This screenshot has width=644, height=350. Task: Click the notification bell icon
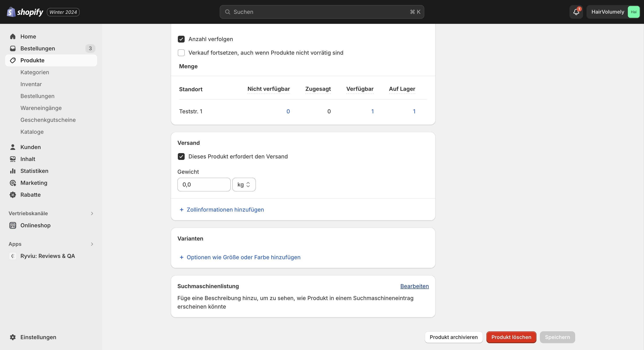(x=576, y=12)
